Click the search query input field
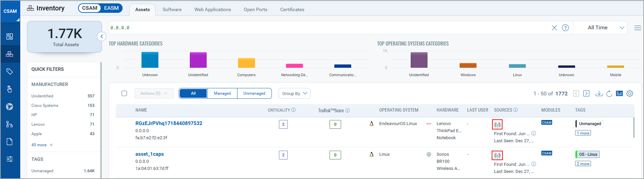This screenshot has width=644, height=179. coord(329,28)
